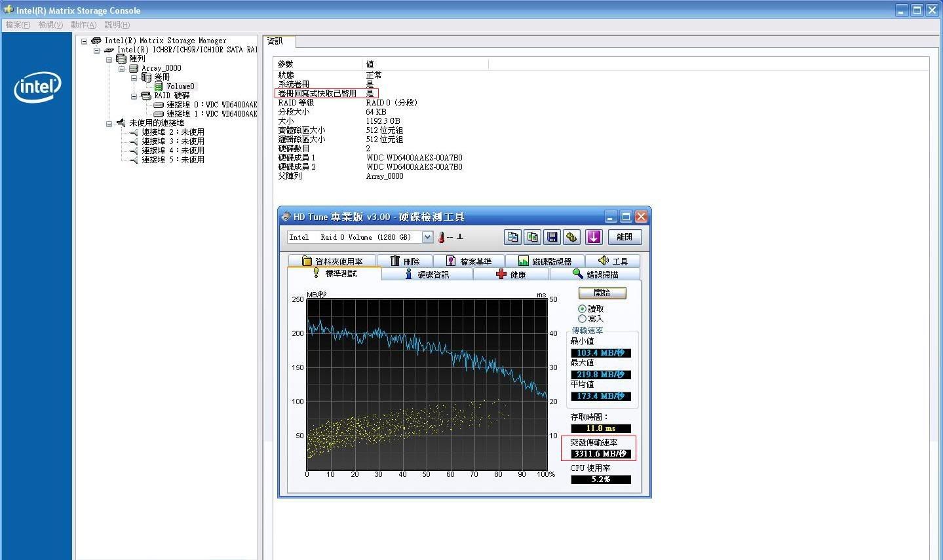Image resolution: width=943 pixels, height=560 pixels.
Task: Collapse the 未使用的連接埠 tree node
Action: click(109, 124)
